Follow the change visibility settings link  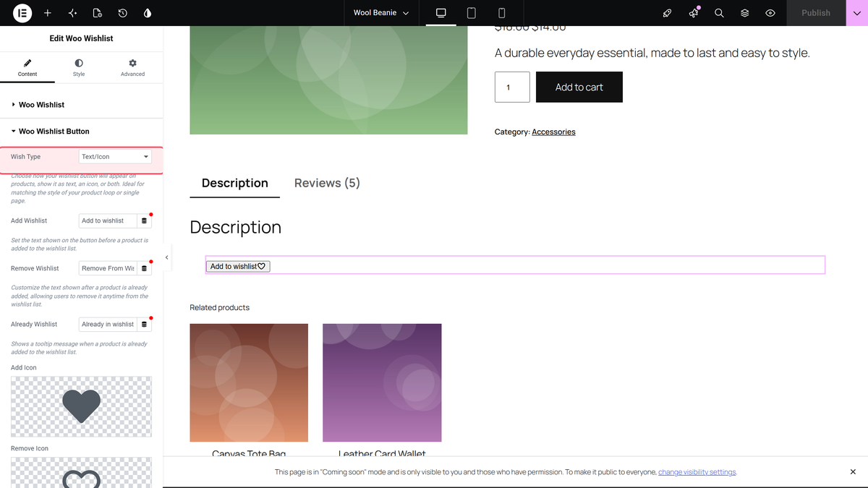click(697, 472)
